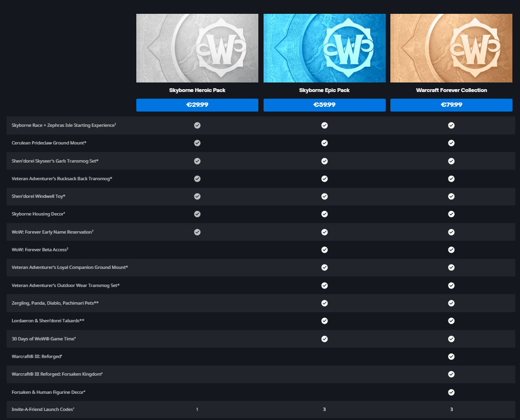Click Forever Collection checkmark for Figurine Decor row
This screenshot has height=420, width=520.
451,392
